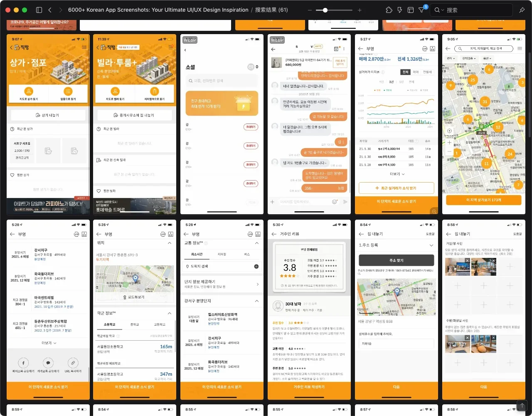Open the layout options in toolbar

tap(410, 10)
